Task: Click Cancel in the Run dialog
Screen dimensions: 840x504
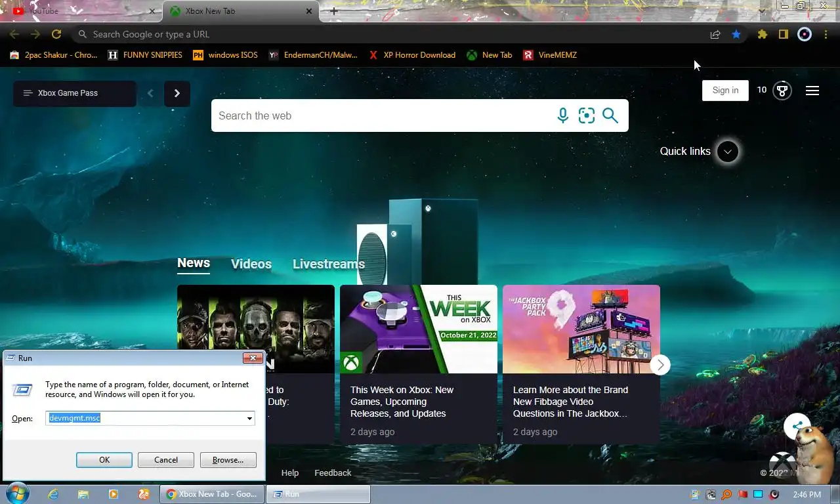Action: click(166, 460)
